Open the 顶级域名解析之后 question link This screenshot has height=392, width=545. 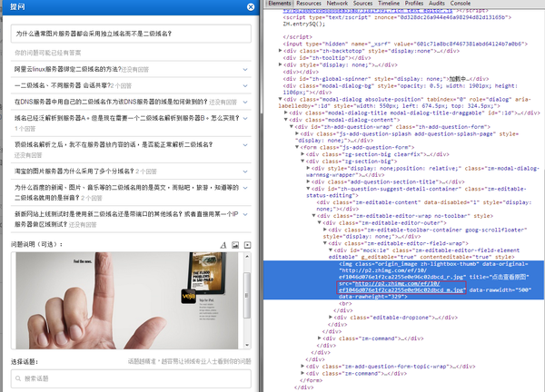[x=114, y=144]
